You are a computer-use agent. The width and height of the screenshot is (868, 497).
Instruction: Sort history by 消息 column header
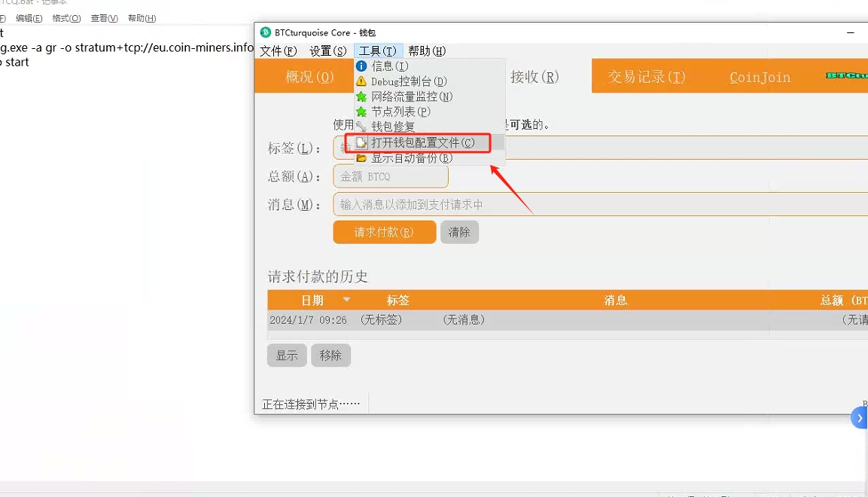(x=616, y=300)
